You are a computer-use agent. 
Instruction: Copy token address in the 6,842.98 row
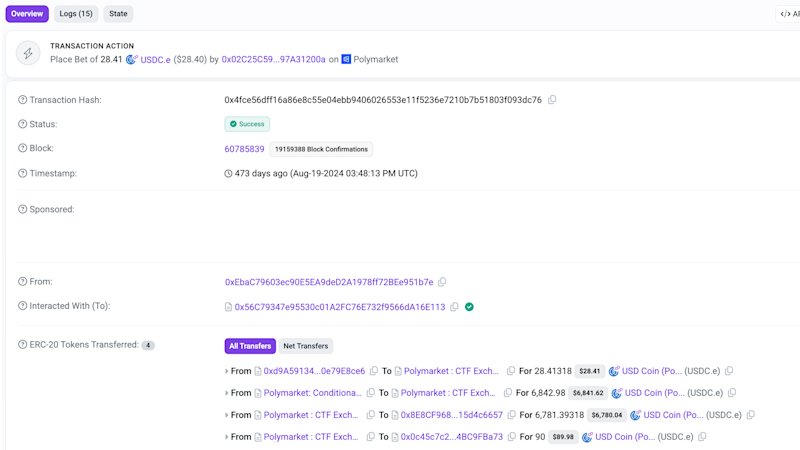(x=732, y=393)
